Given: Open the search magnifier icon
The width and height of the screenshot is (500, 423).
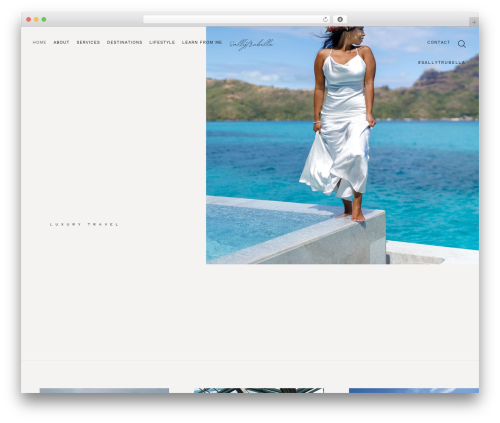Looking at the screenshot, I should [461, 44].
